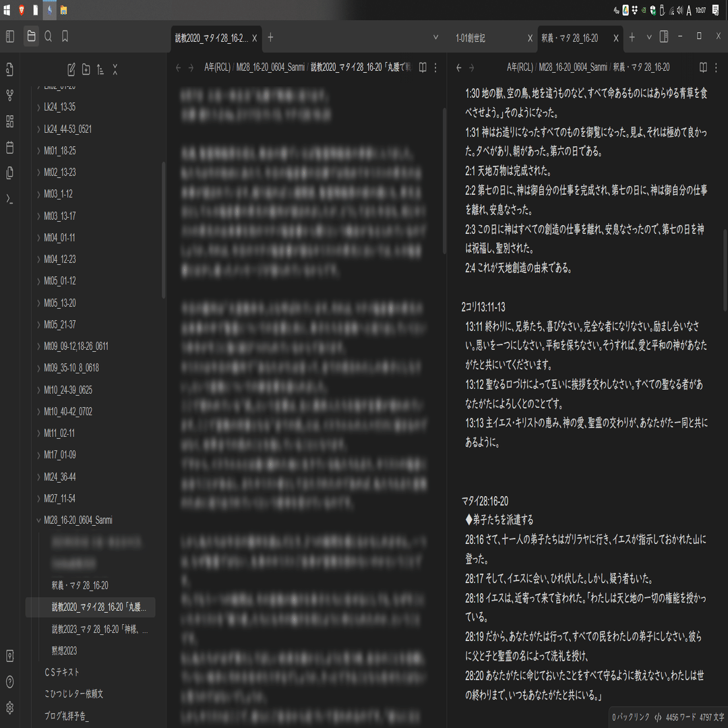This screenshot has height=728, width=728.
Task: Open more options for right note pane
Action: click(716, 68)
